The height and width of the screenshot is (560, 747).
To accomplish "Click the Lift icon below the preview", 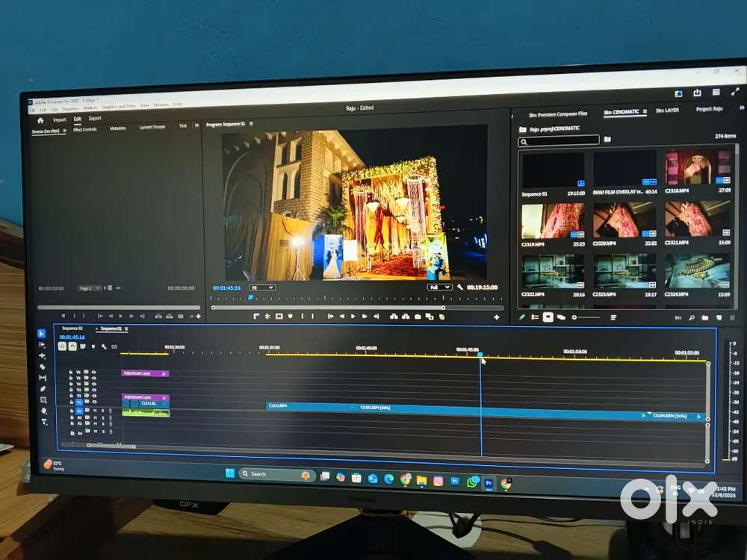I will click(x=393, y=315).
